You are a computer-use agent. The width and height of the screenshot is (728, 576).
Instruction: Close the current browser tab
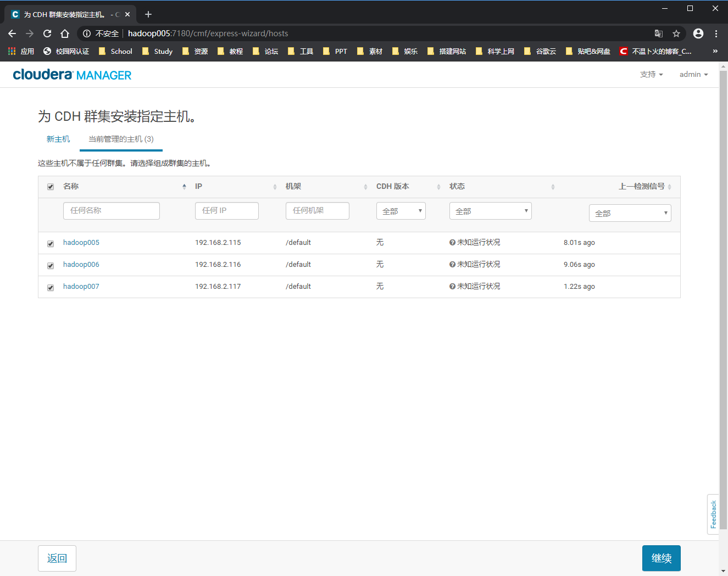tap(127, 15)
